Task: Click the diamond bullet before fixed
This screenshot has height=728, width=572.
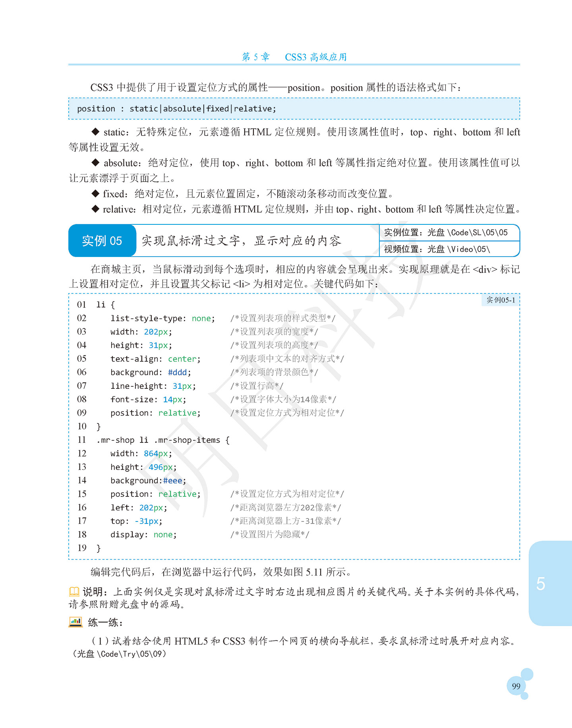Action: (95, 193)
